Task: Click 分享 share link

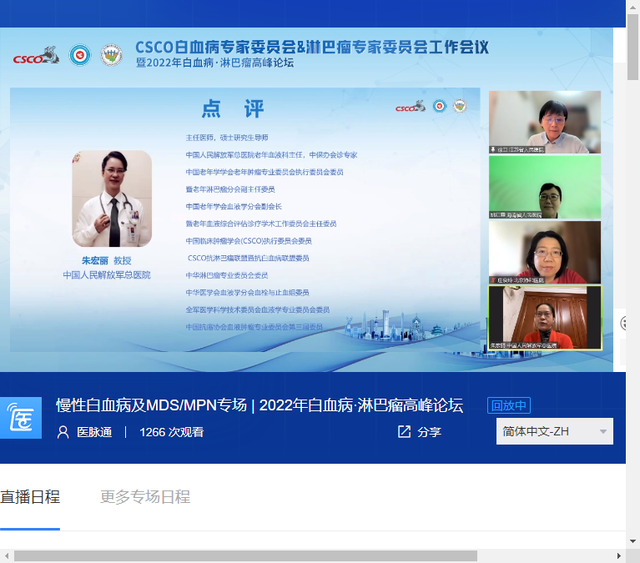Action: pos(429,432)
